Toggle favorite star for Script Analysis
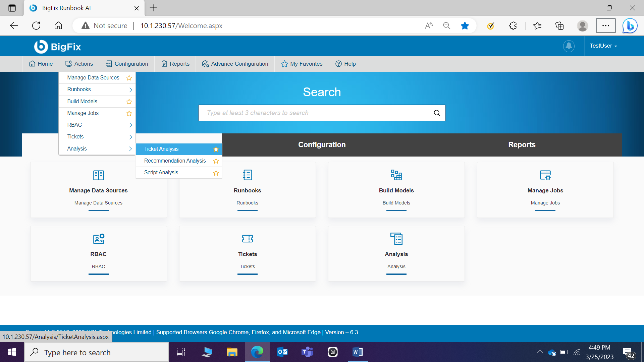 coord(216,173)
